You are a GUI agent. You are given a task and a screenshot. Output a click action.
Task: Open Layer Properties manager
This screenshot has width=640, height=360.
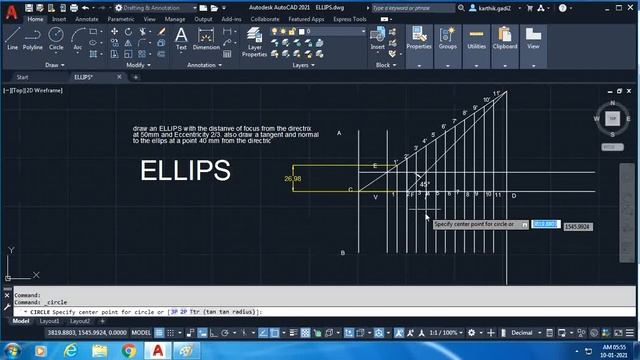[254, 42]
